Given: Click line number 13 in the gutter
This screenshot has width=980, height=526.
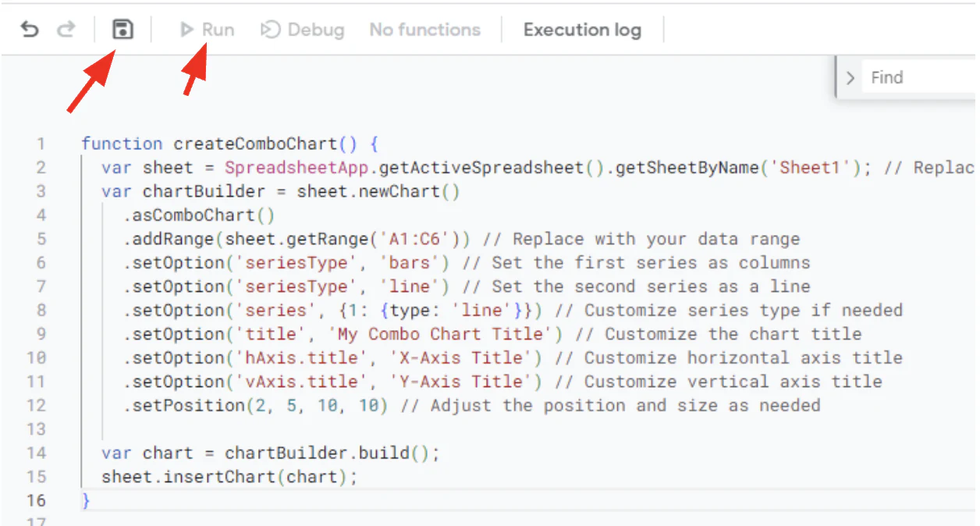Looking at the screenshot, I should pos(37,429).
